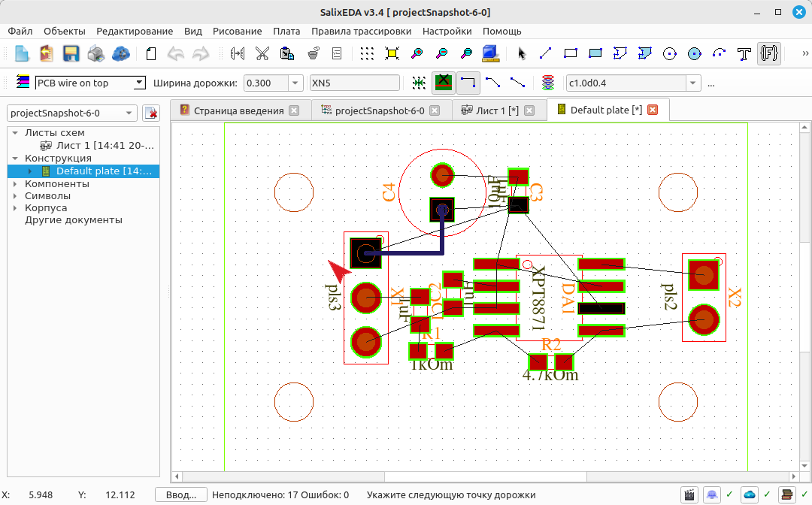Toggle the orthogonal wire bend mode

click(x=468, y=83)
